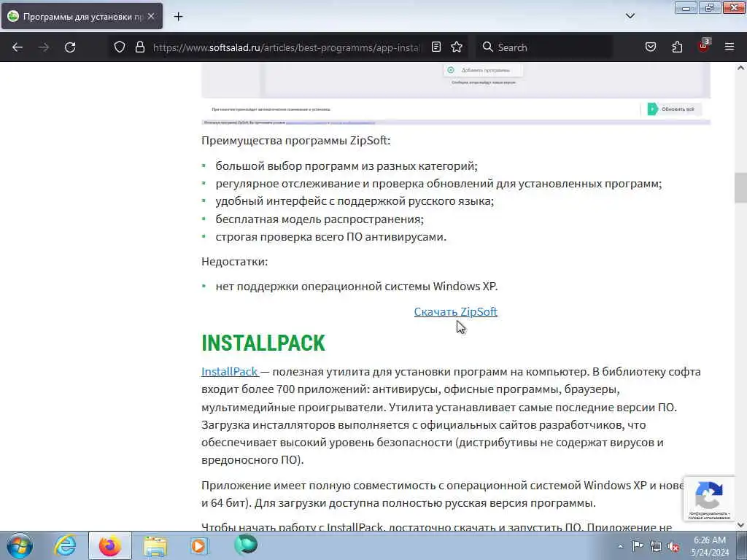Toggle reader view icon

(436, 47)
